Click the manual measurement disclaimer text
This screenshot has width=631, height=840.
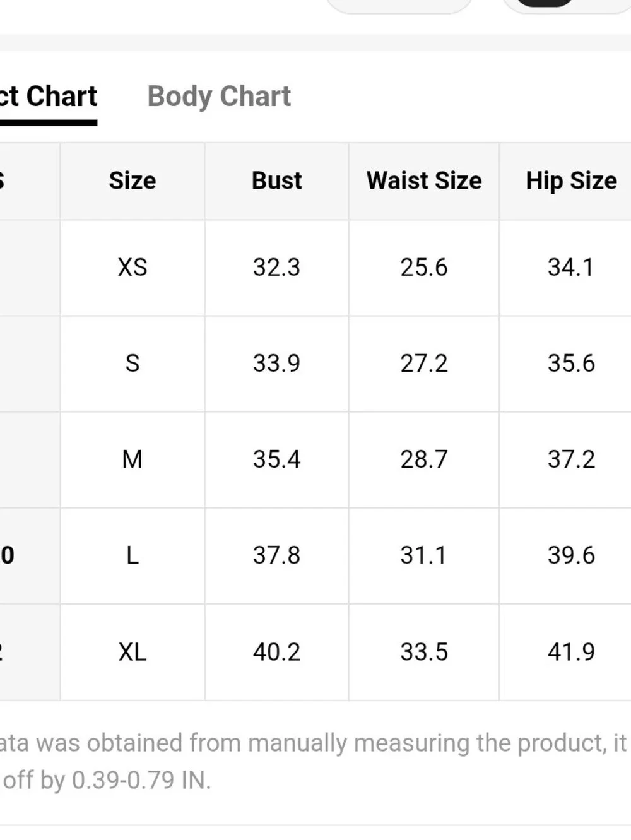(x=314, y=762)
